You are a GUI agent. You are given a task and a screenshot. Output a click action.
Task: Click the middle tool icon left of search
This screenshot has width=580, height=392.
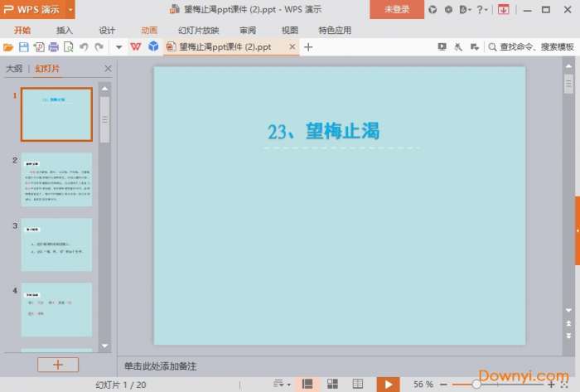(458, 47)
